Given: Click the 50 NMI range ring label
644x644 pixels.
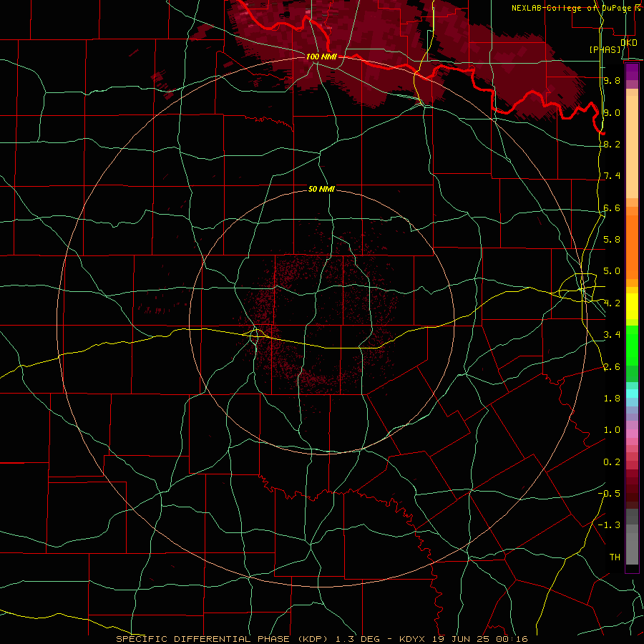Looking at the screenshot, I should coord(321,190).
